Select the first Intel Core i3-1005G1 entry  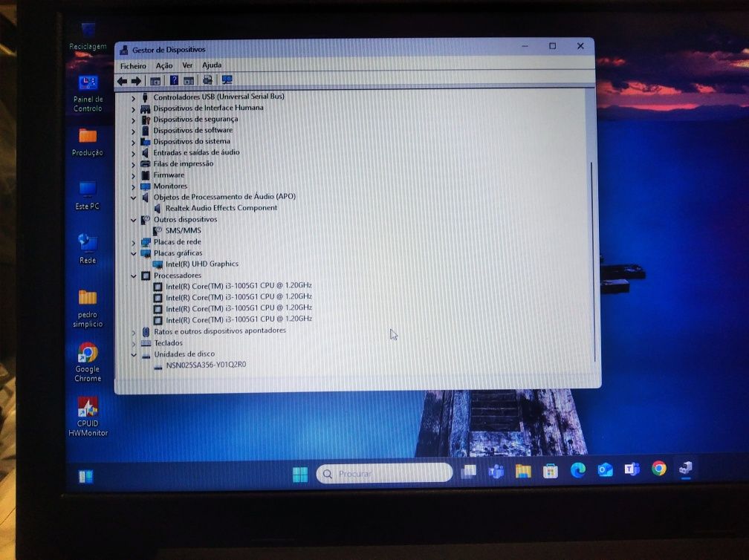pos(239,286)
